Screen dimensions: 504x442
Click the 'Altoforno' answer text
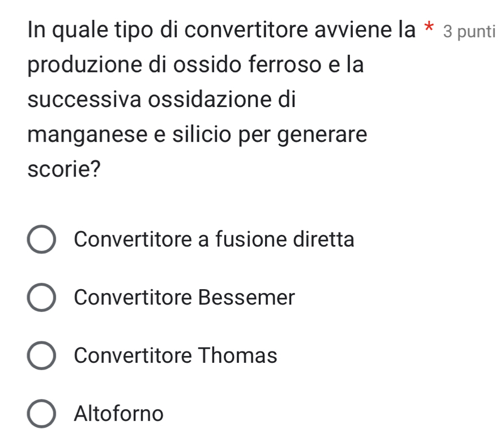(x=119, y=414)
